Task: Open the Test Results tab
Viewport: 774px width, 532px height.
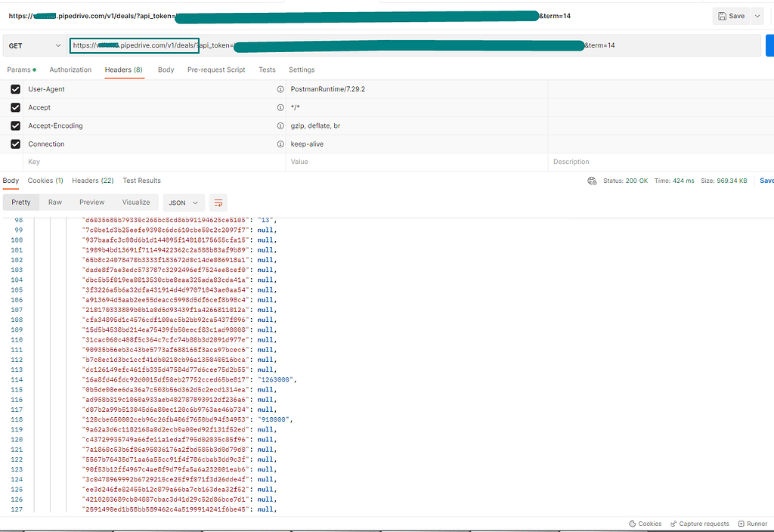Action: pos(141,181)
